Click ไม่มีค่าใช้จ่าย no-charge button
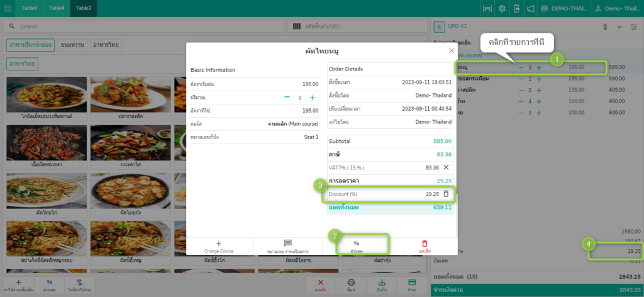 point(80,286)
